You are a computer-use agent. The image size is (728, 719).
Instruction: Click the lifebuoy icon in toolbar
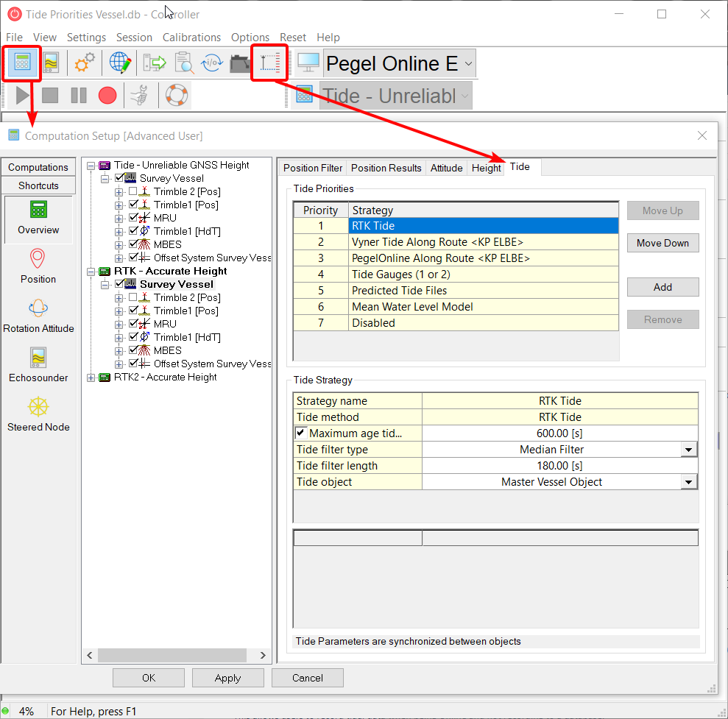point(176,95)
